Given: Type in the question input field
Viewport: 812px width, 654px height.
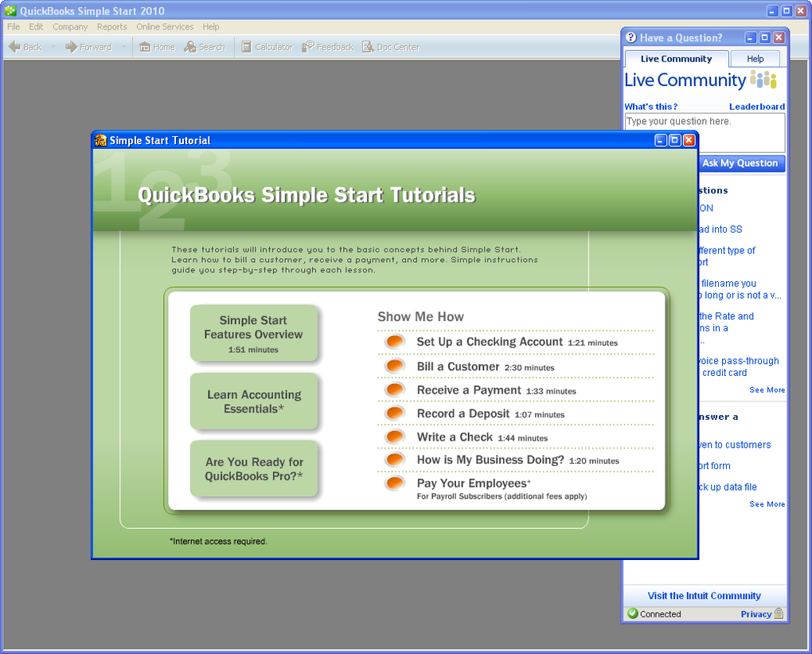Looking at the screenshot, I should click(x=705, y=132).
